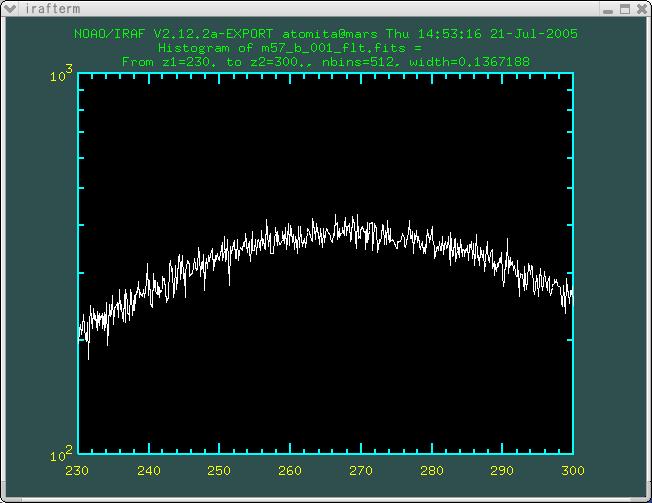Maximize the irafterm window

click(625, 9)
